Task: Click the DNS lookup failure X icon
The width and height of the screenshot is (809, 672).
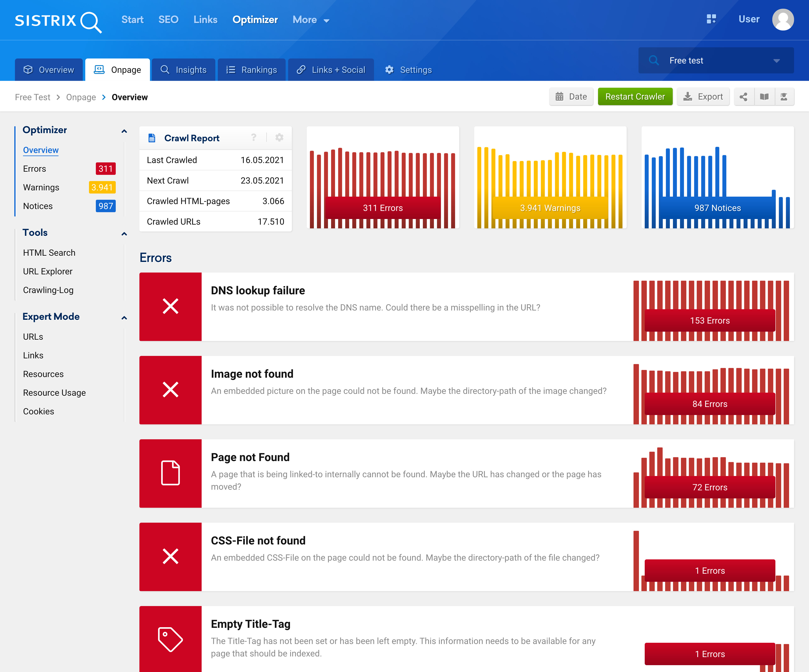Action: tap(170, 307)
